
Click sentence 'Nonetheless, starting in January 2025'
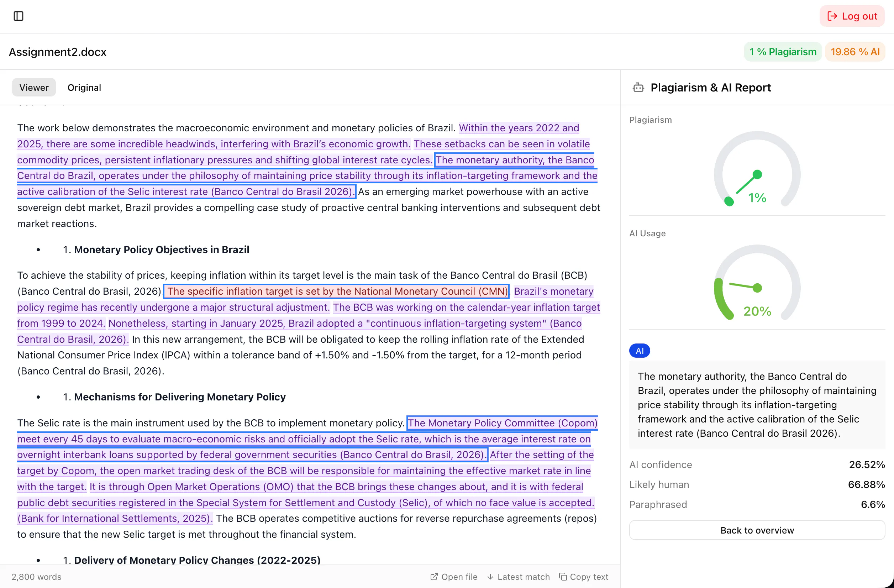345,324
